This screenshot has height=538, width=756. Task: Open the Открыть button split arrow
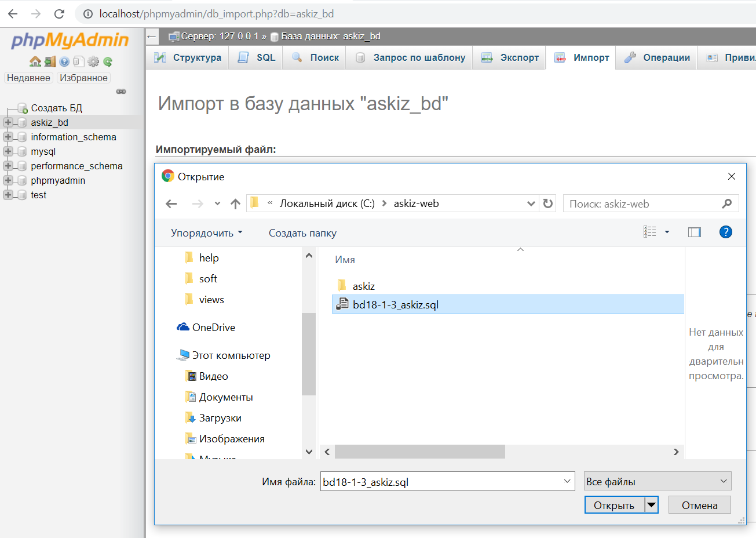[x=652, y=505]
